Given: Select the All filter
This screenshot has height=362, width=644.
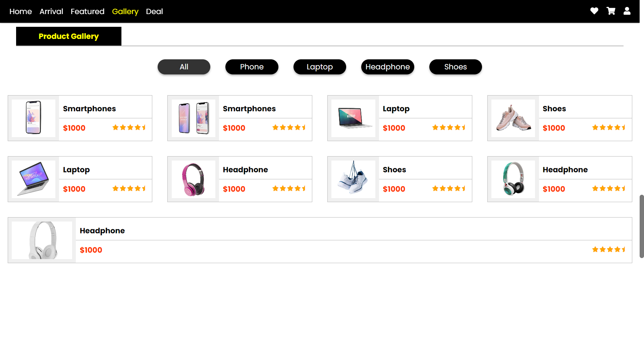Looking at the screenshot, I should pos(184,67).
